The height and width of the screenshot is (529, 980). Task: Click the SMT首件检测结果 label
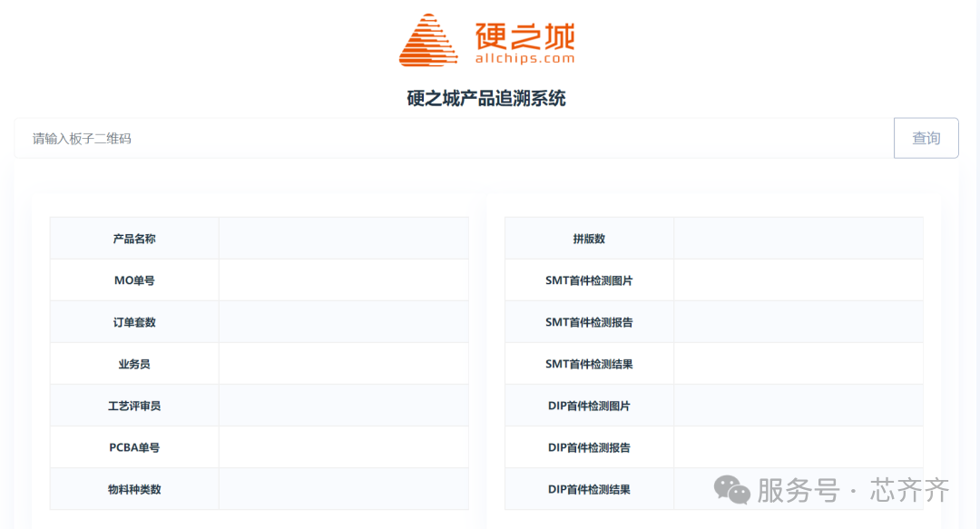click(590, 364)
